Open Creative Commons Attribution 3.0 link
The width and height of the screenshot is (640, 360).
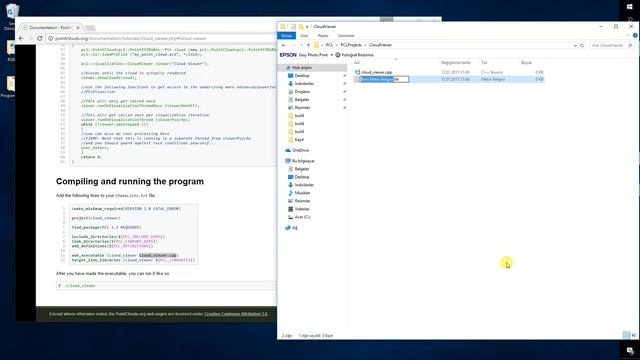click(x=236, y=314)
